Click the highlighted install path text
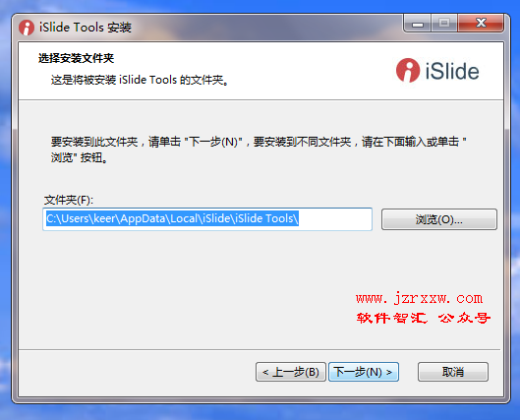This screenshot has height=420, width=520. [172, 218]
